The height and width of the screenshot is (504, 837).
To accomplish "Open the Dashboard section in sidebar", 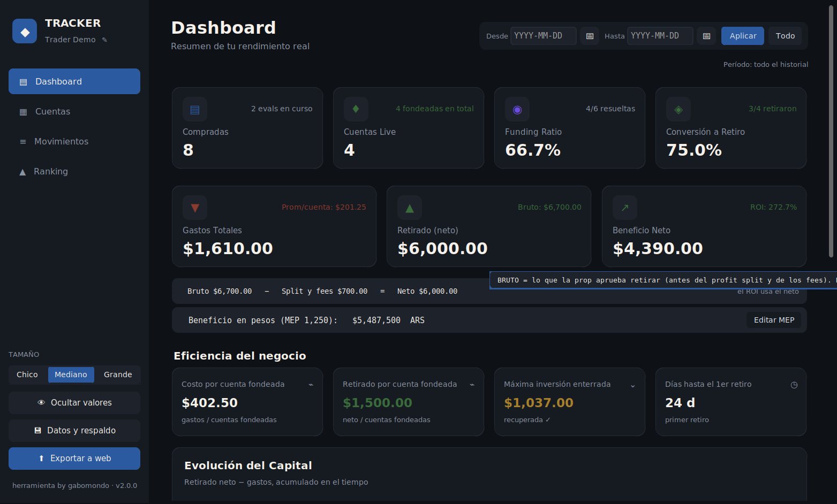I will point(74,81).
